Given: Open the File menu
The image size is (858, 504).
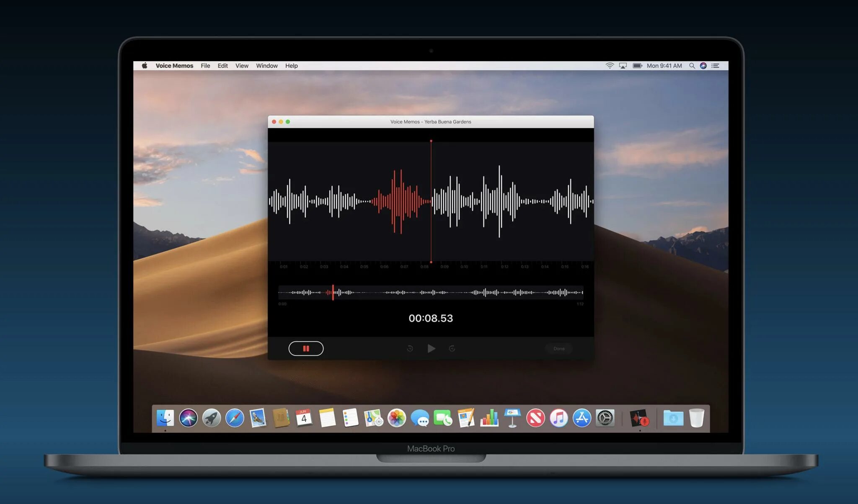Looking at the screenshot, I should coord(205,66).
